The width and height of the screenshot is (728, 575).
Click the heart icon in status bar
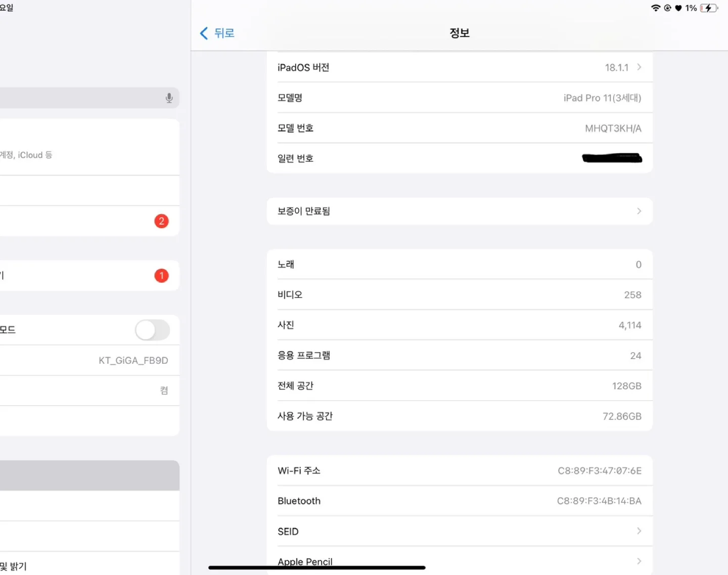(678, 8)
